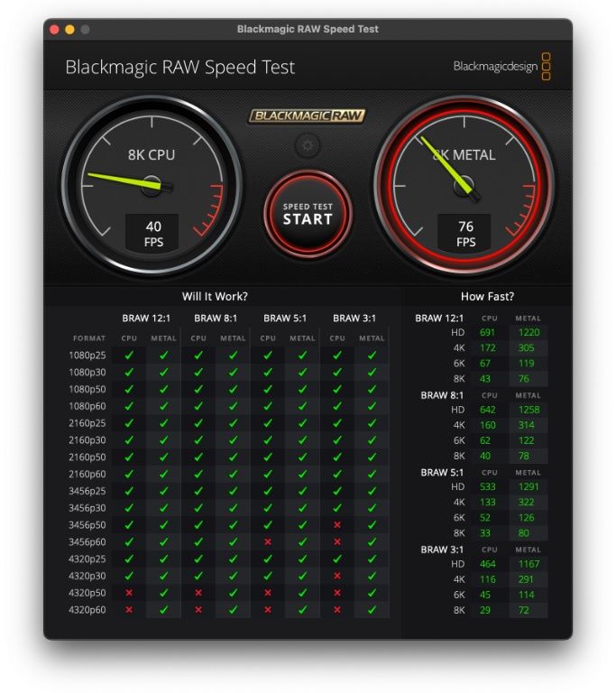616x693 pixels.
Task: Click red X for 4320p60 BRAW 12:1 CPU
Action: [129, 610]
